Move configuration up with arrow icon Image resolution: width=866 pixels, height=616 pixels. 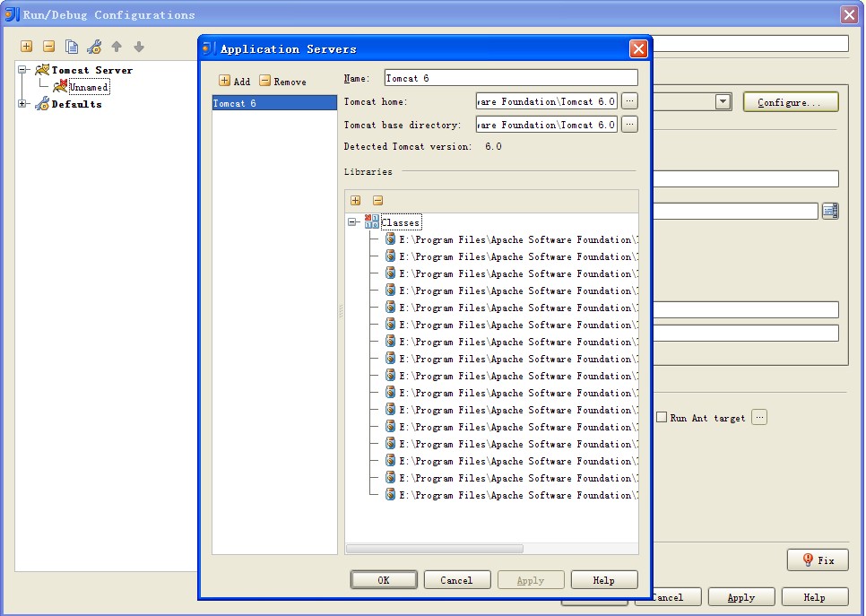tap(117, 46)
